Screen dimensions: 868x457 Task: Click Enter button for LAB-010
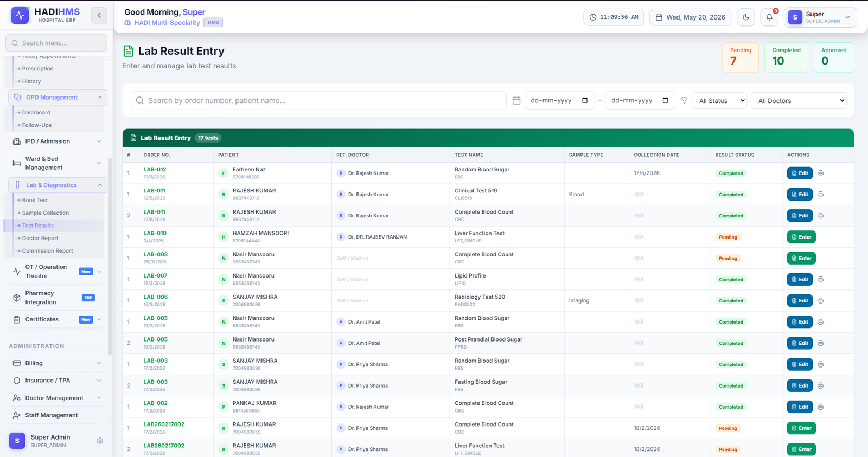click(x=801, y=237)
